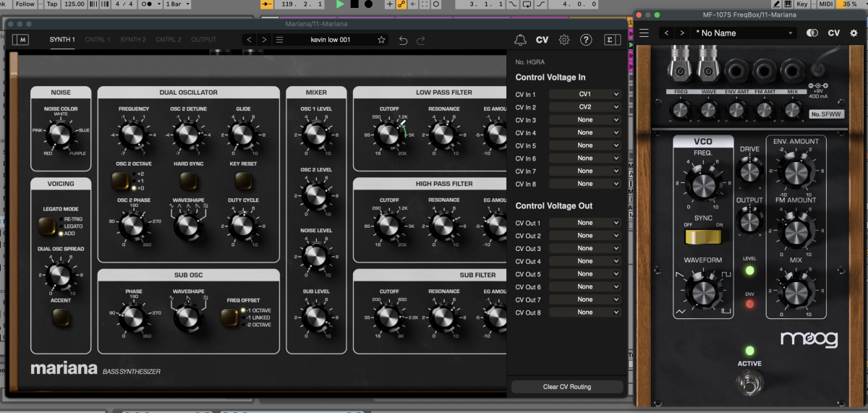Click the Low Pass Filter CUTOFF knob

[x=389, y=135]
